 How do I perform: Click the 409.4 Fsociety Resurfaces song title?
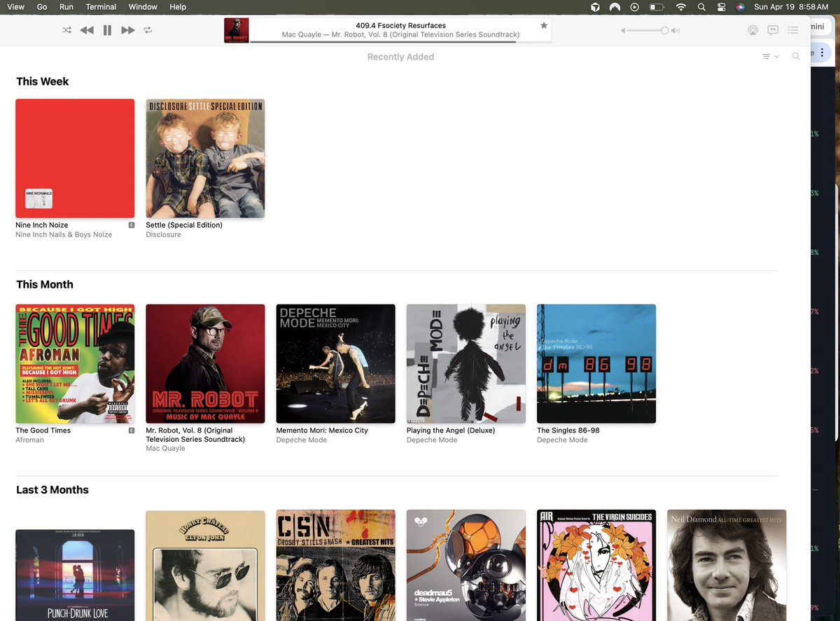(400, 25)
